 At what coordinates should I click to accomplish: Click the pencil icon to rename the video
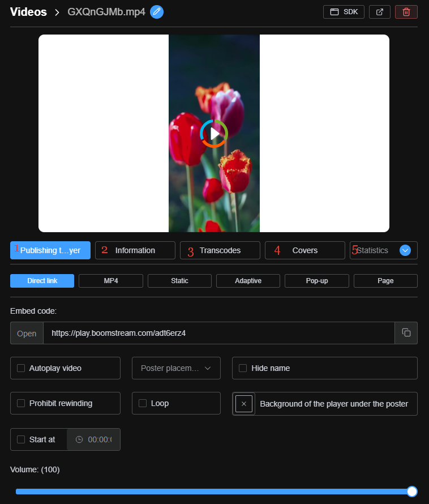pos(157,12)
